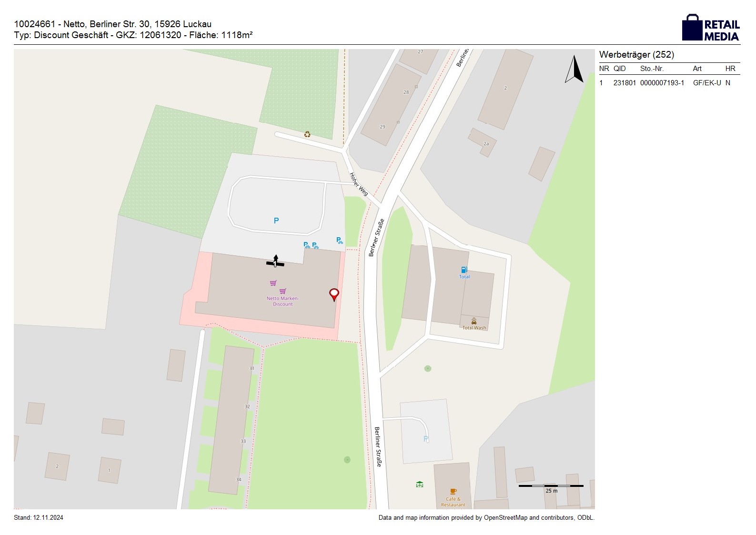Click the 25 m scale bar
This screenshot has height=535, width=756.
[x=551, y=486]
